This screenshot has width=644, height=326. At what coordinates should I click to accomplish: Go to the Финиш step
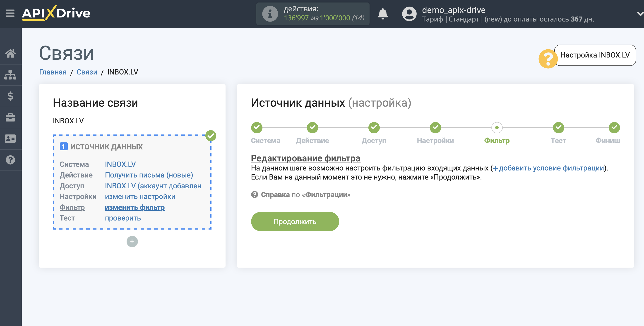coord(608,141)
